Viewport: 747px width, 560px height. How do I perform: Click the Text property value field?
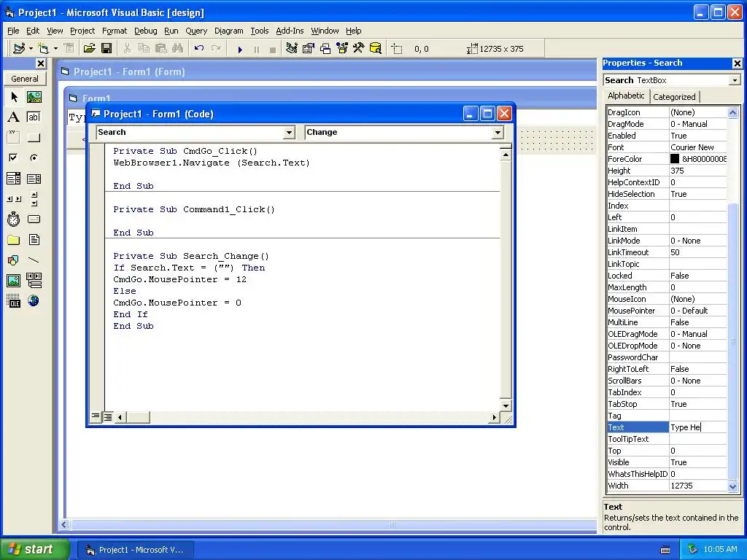(x=698, y=427)
